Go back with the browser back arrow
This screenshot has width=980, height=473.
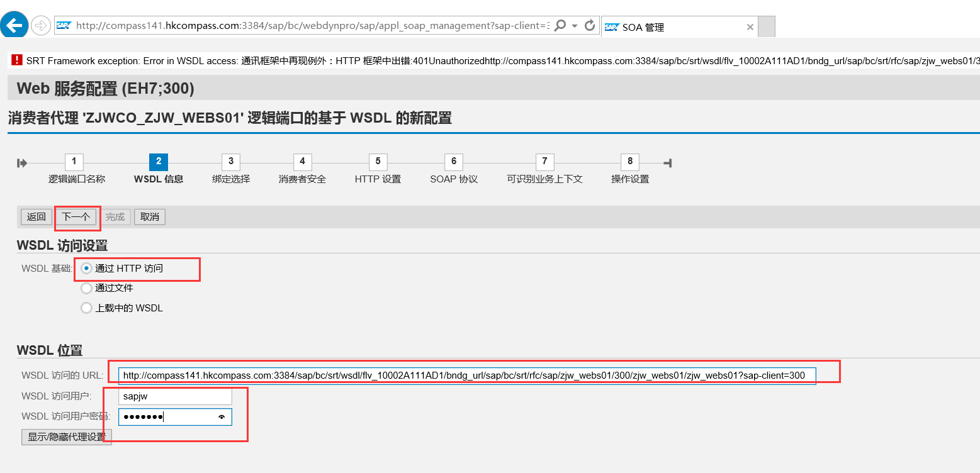[x=14, y=25]
